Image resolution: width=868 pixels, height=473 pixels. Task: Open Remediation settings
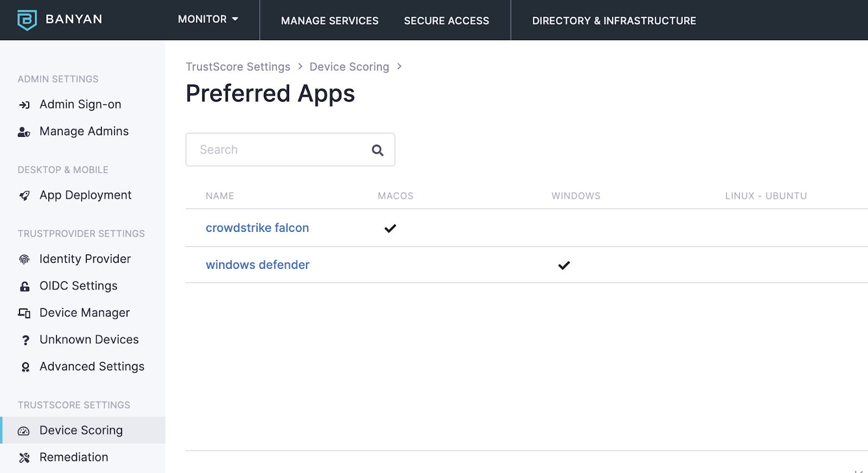tap(74, 457)
